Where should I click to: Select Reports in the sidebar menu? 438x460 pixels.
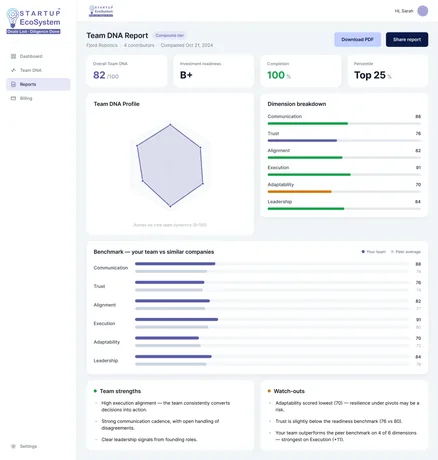(38, 84)
